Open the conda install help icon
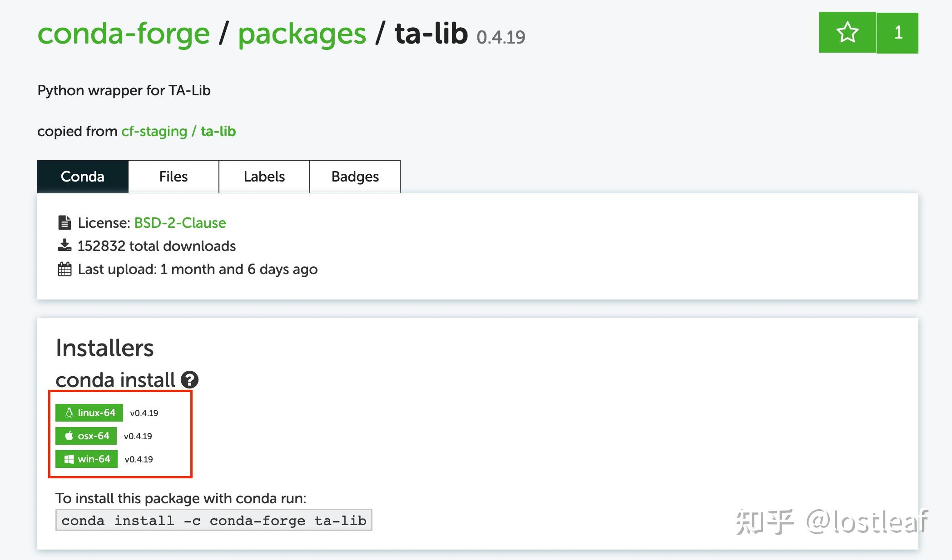The image size is (952, 560). pos(190,379)
